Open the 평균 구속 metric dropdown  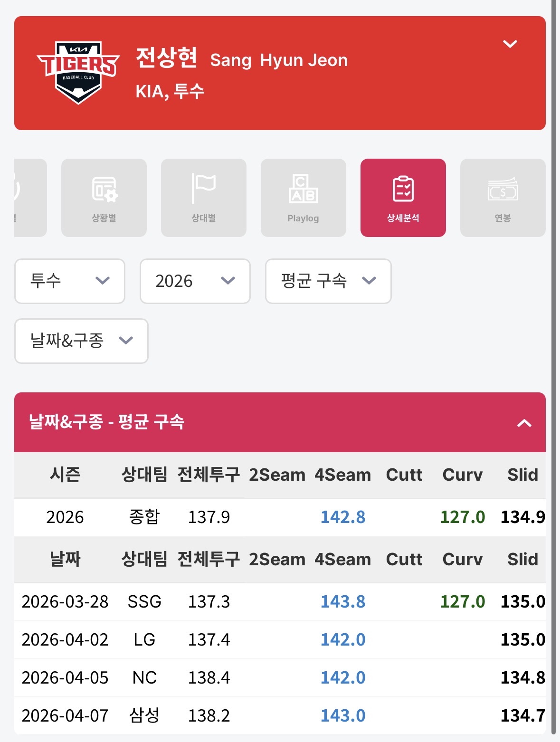tap(328, 281)
